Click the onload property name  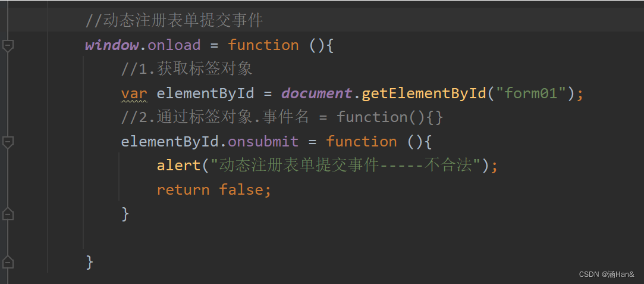[x=174, y=45]
